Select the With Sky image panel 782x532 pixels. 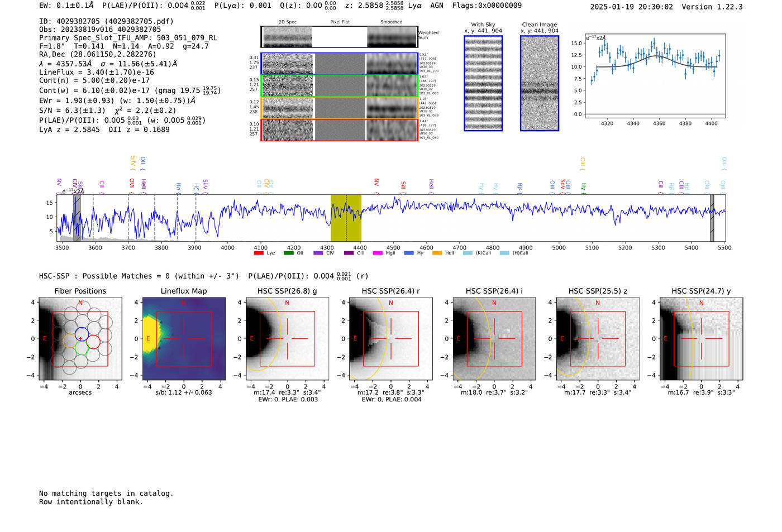tap(483, 83)
